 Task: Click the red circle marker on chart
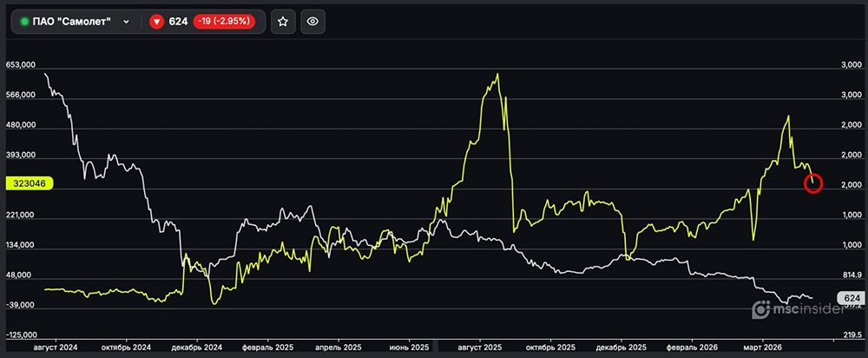tap(813, 183)
